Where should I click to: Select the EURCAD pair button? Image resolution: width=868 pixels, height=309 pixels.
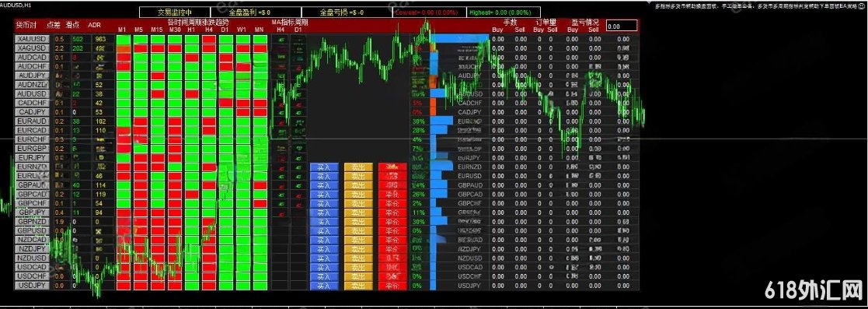pyautogui.click(x=32, y=130)
